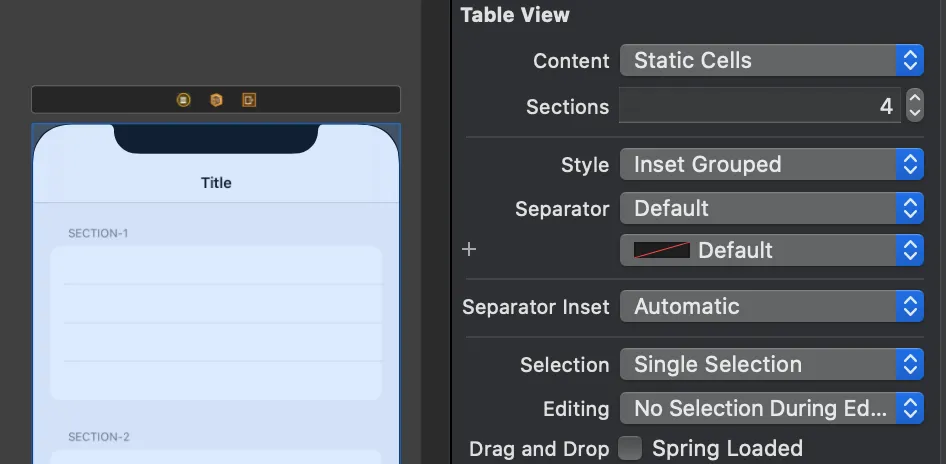Screen dimensions: 946x464
Task: Decrement the Sections stepper down arrow
Action: coord(915,114)
